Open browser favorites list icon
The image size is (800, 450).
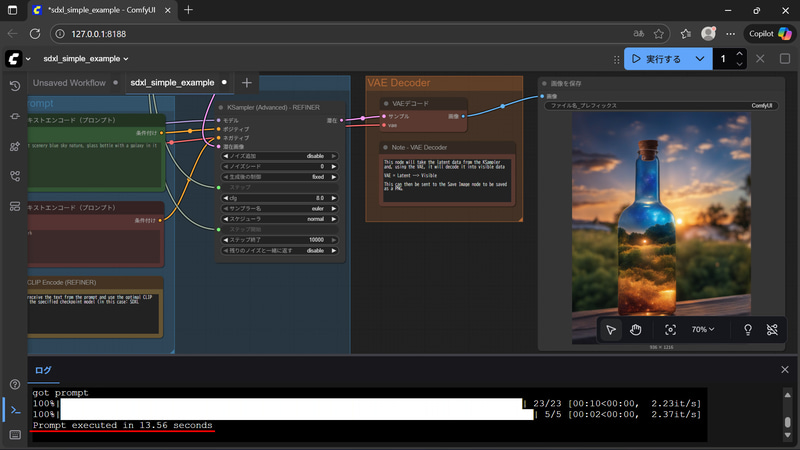pyautogui.click(x=685, y=34)
